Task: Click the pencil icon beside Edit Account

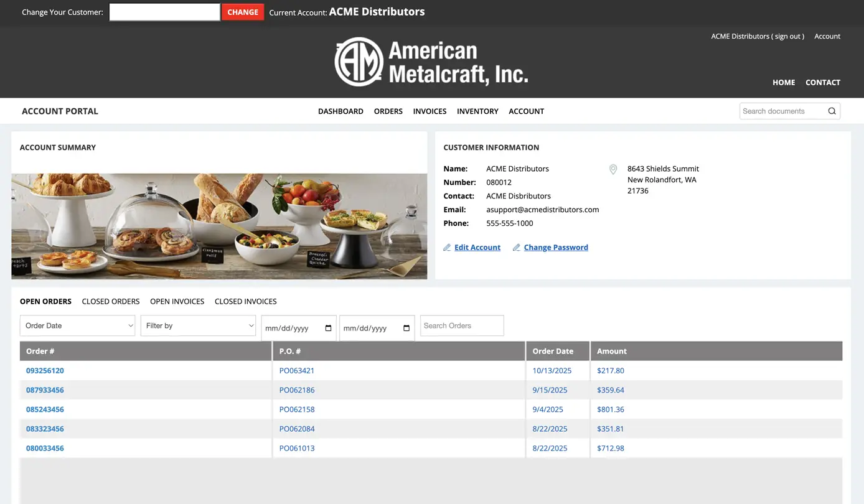Action: (x=447, y=248)
